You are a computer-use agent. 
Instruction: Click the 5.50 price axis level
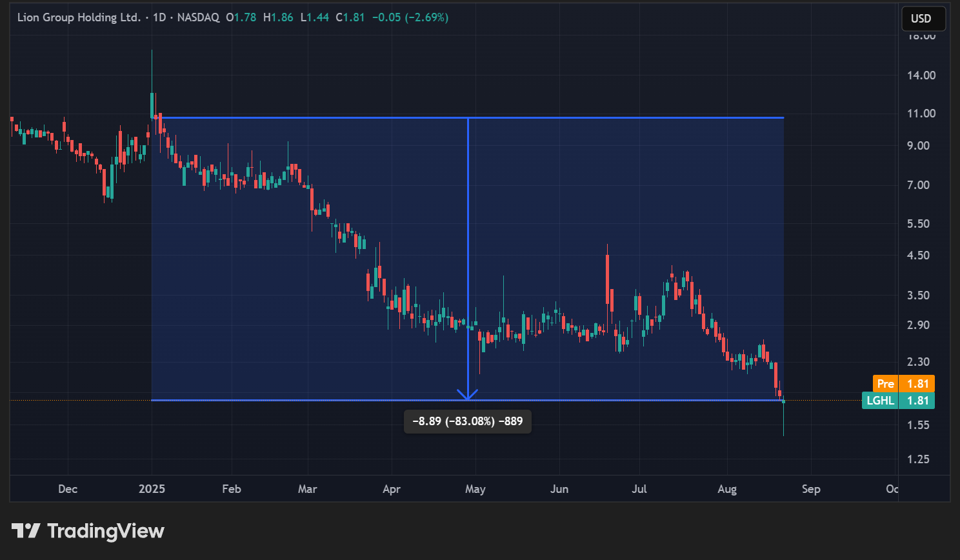point(918,224)
